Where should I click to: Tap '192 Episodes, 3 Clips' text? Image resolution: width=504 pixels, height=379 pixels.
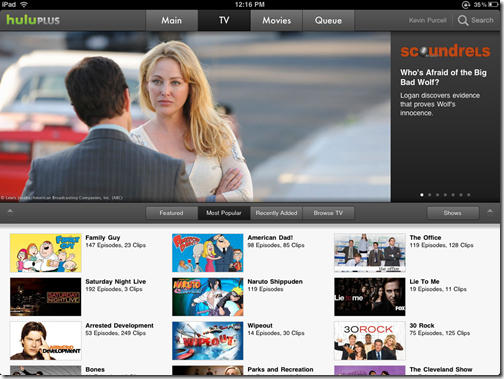click(114, 289)
